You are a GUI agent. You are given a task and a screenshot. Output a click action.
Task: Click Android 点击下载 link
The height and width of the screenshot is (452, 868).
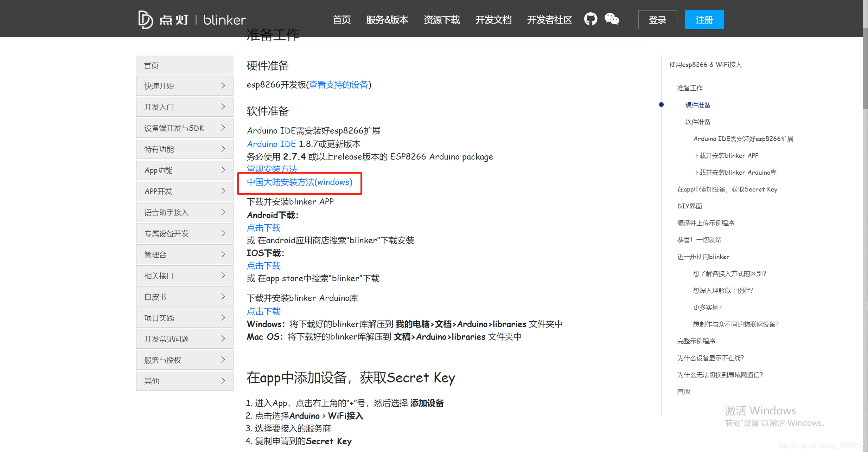coord(263,228)
